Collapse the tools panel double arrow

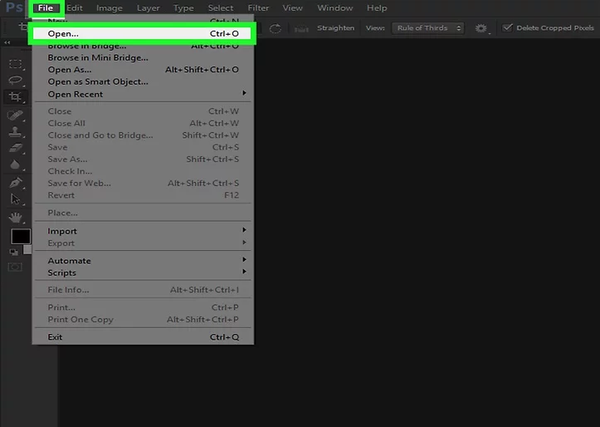pos(7,42)
